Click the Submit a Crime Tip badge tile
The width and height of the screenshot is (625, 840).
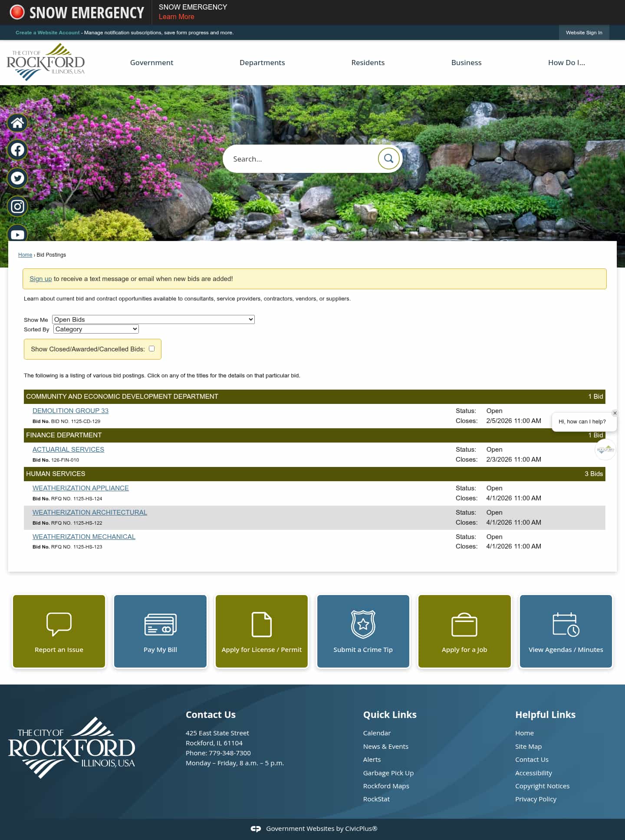363,631
